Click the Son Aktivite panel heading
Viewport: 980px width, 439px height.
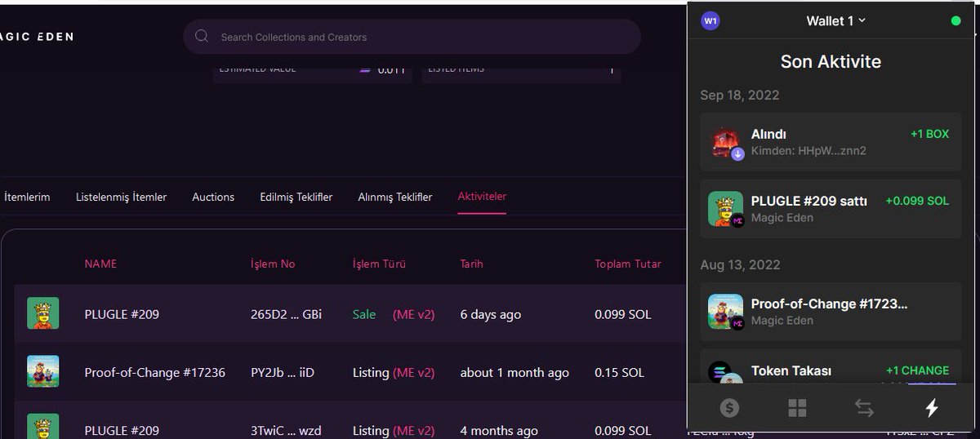pyautogui.click(x=831, y=61)
